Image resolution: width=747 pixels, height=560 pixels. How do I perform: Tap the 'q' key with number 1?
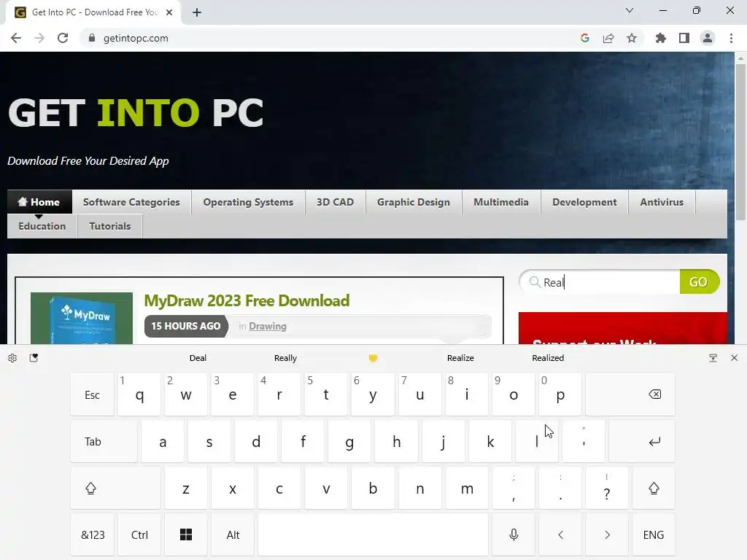click(139, 394)
